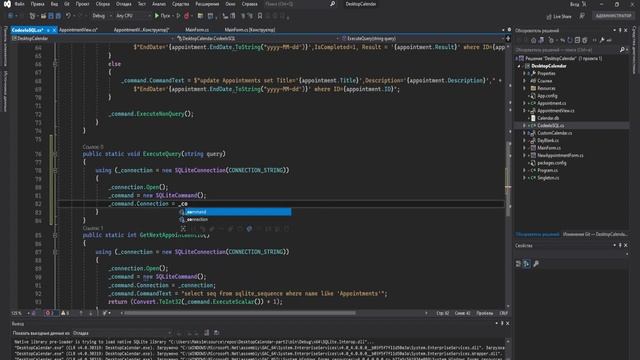Viewport: 640px width, 360px height.
Task: Click the Clear All icon in Output panel
Action: point(207,333)
